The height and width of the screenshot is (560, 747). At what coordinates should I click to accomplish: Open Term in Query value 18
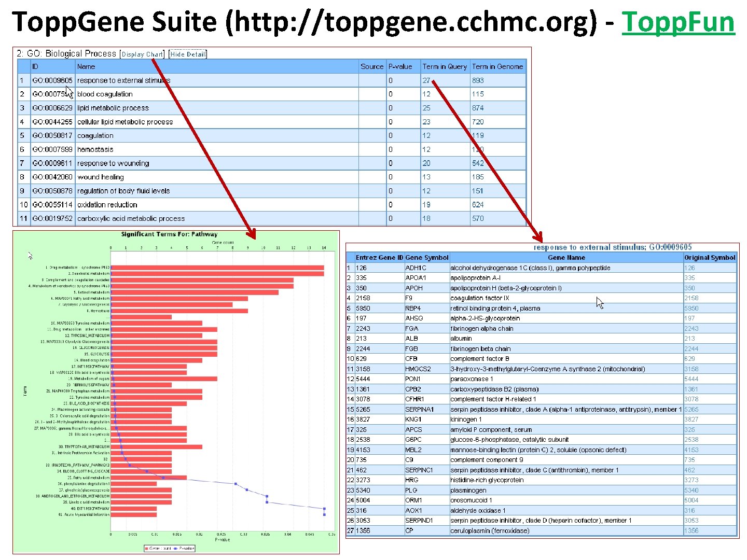(426, 218)
